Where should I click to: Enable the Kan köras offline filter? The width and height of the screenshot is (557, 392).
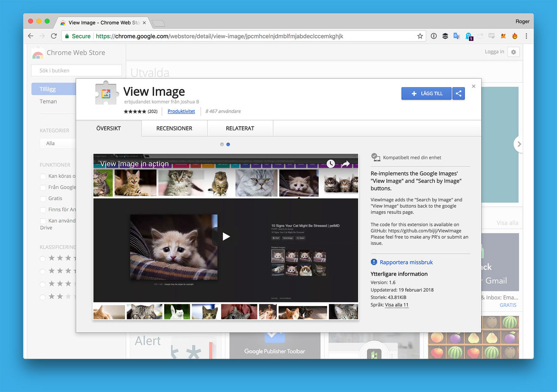click(43, 176)
